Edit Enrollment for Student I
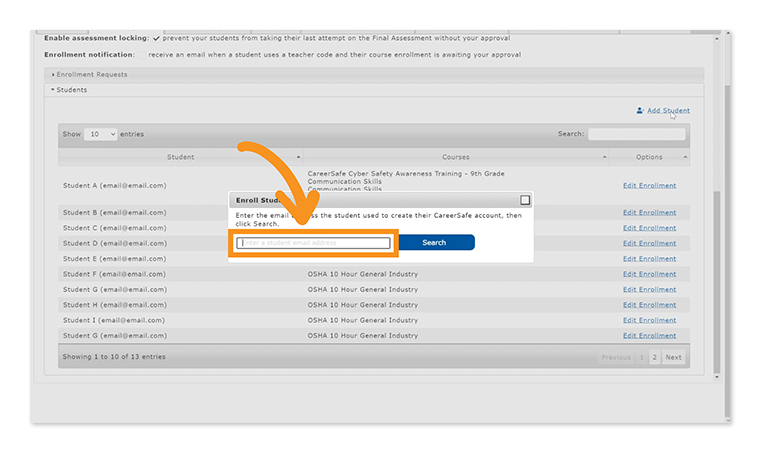The image size is (760, 453). point(649,320)
